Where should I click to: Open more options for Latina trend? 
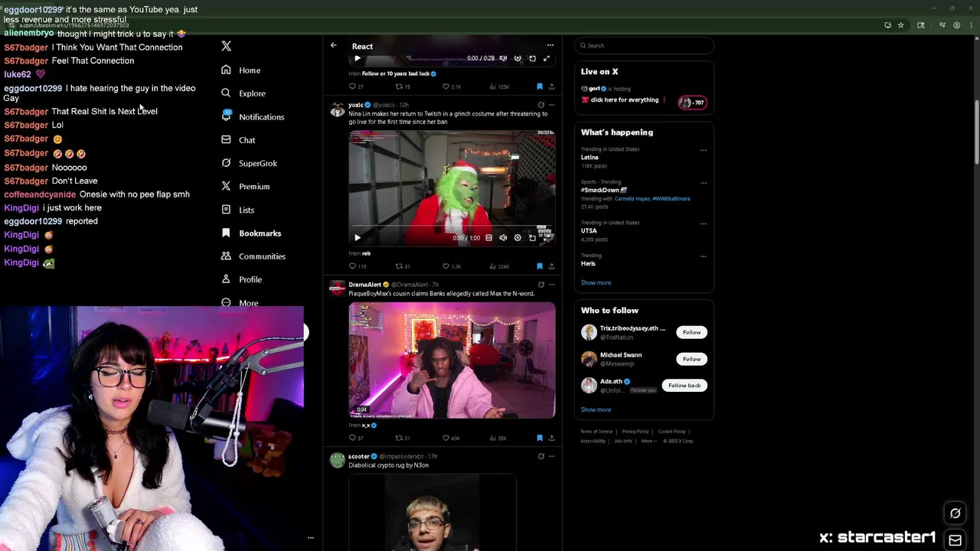pos(703,150)
